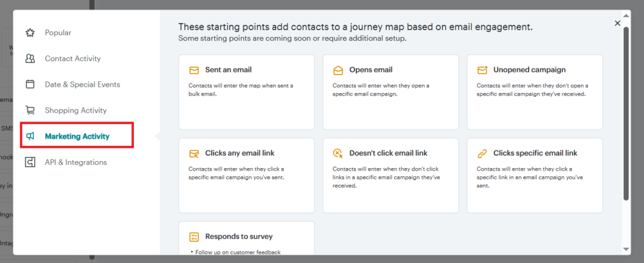Image resolution: width=644 pixels, height=263 pixels.
Task: Click the Clicks specific email link chain icon
Action: tap(482, 154)
